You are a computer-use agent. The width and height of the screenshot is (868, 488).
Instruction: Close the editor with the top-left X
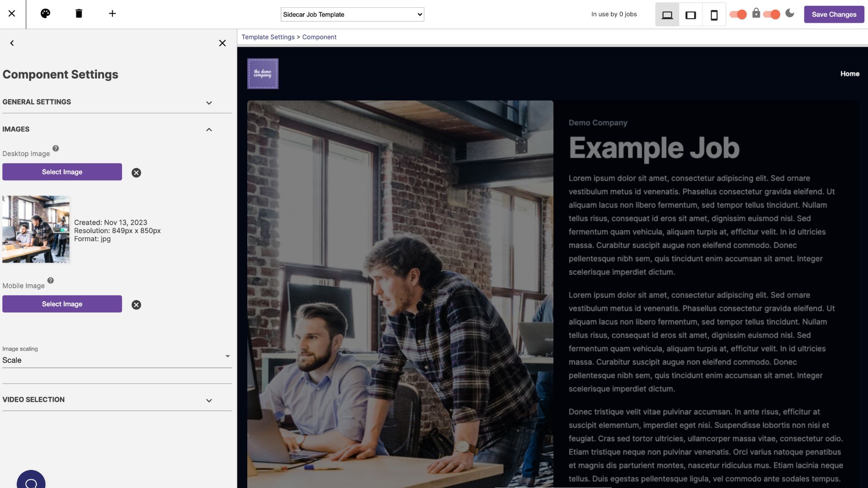click(x=12, y=14)
